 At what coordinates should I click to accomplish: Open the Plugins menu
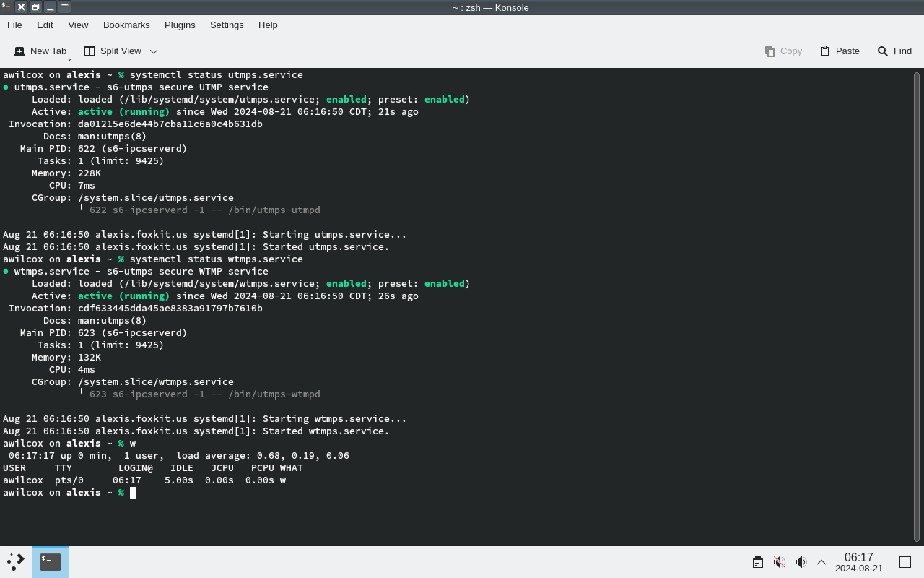click(x=180, y=25)
